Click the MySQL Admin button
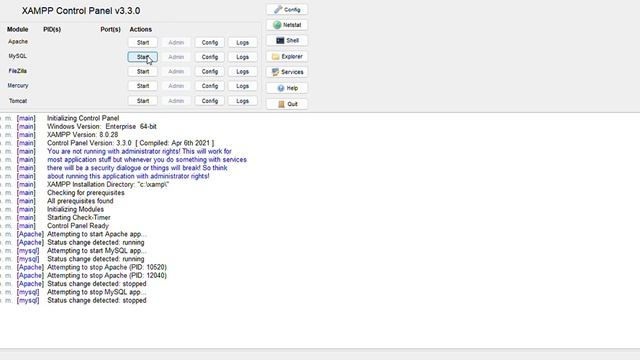 (x=176, y=57)
